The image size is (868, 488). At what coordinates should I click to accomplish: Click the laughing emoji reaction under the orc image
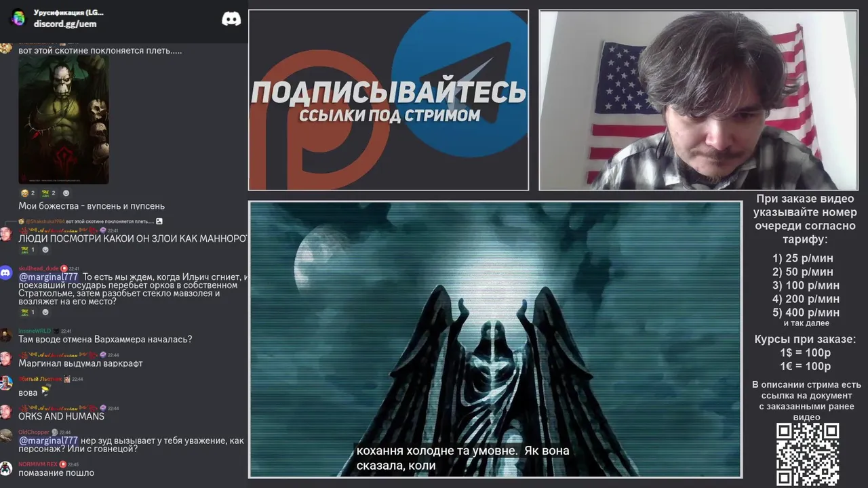click(x=28, y=193)
